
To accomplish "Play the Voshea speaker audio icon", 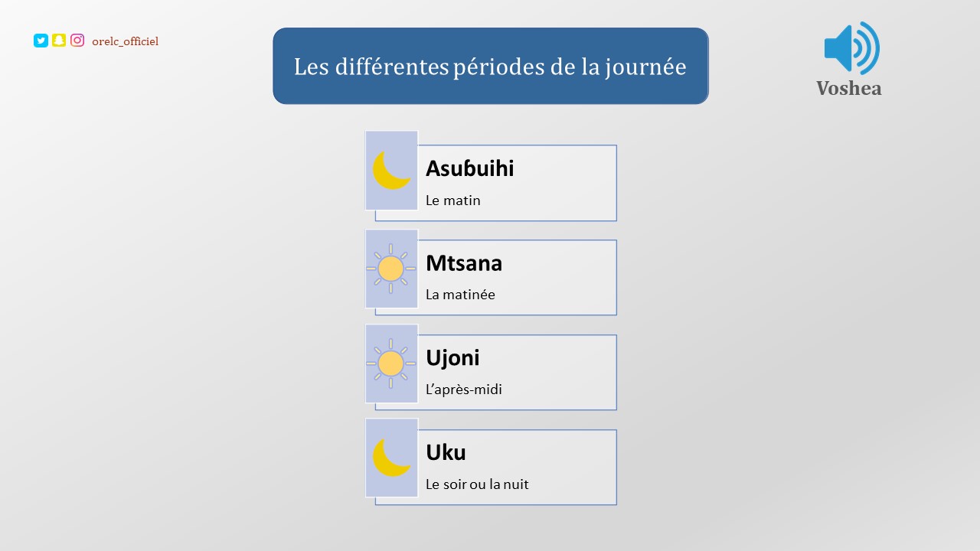I will 851,48.
